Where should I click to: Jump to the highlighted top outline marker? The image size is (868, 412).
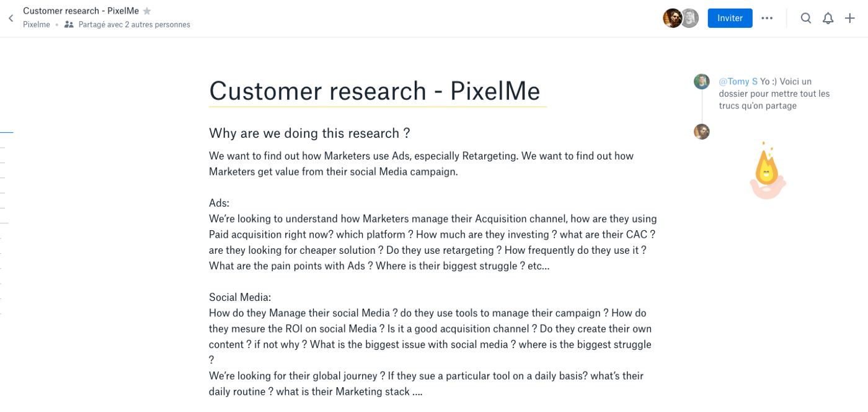pos(6,133)
